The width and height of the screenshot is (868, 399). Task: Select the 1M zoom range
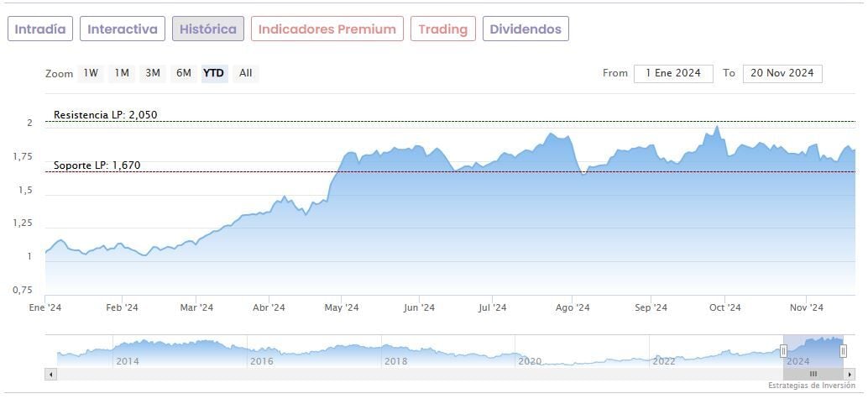122,73
